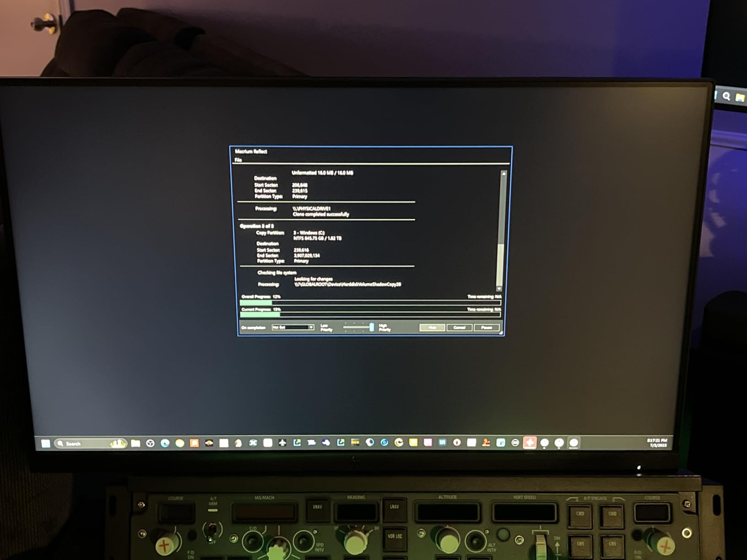This screenshot has width=747, height=560.
Task: Click the 'Macrium Reflect' window title
Action: pyautogui.click(x=251, y=151)
